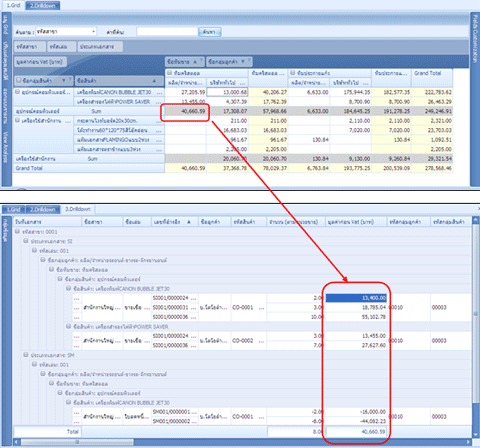Click the sort arrow on document number column
The height and width of the screenshot is (448, 480).
[x=189, y=222]
